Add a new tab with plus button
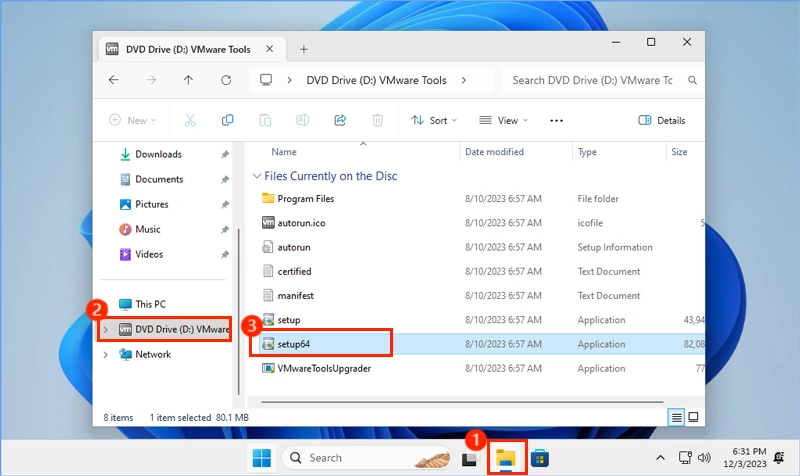The image size is (800, 476). click(x=304, y=49)
